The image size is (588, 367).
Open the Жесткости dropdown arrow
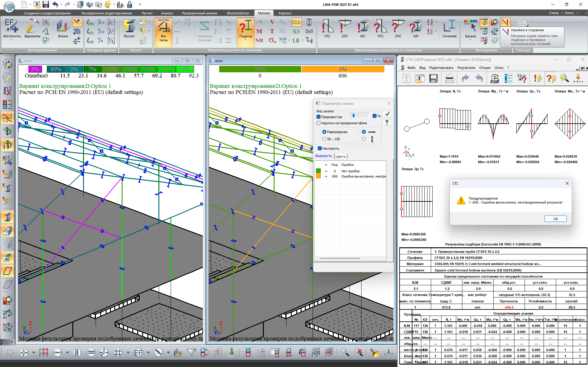(11, 40)
